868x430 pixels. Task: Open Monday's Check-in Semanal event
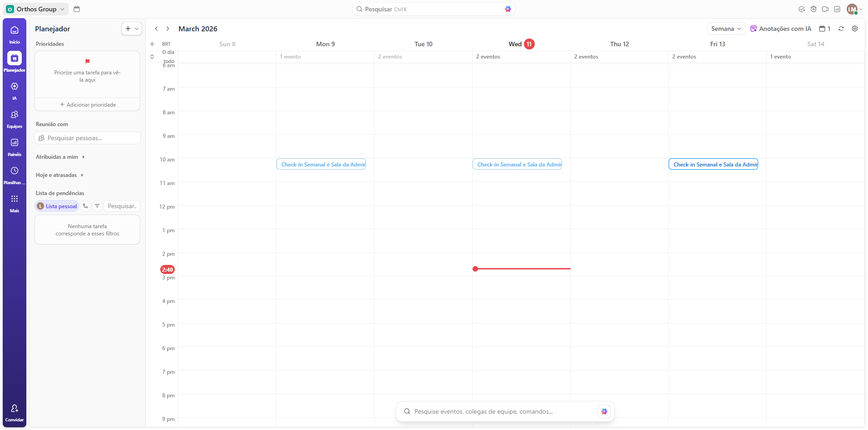point(321,165)
